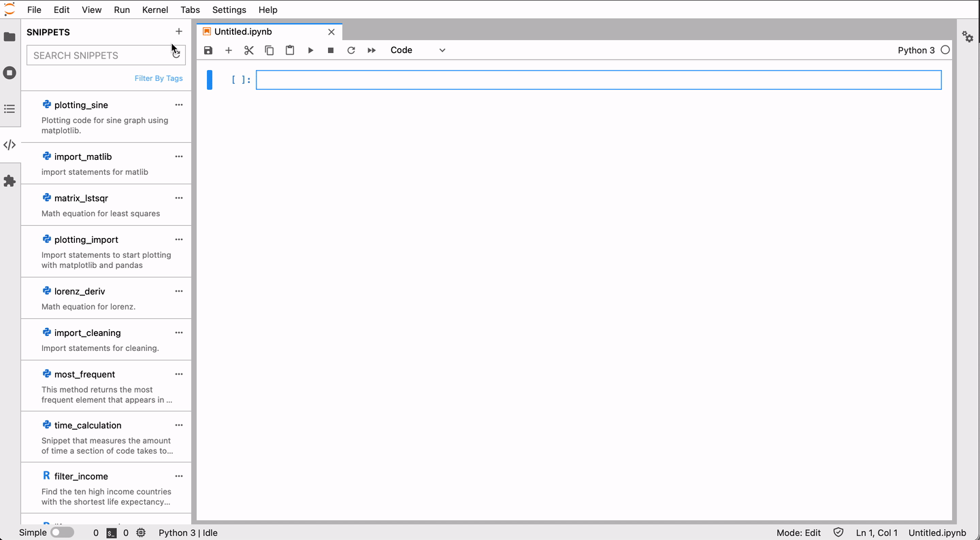The height and width of the screenshot is (540, 980).
Task: Interrupt the kernel with stop icon
Action: pyautogui.click(x=331, y=50)
